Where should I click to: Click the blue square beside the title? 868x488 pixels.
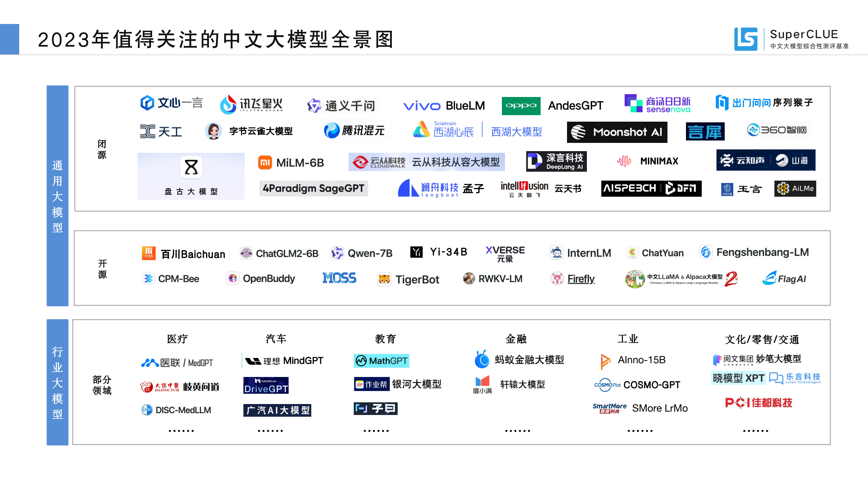[10, 39]
